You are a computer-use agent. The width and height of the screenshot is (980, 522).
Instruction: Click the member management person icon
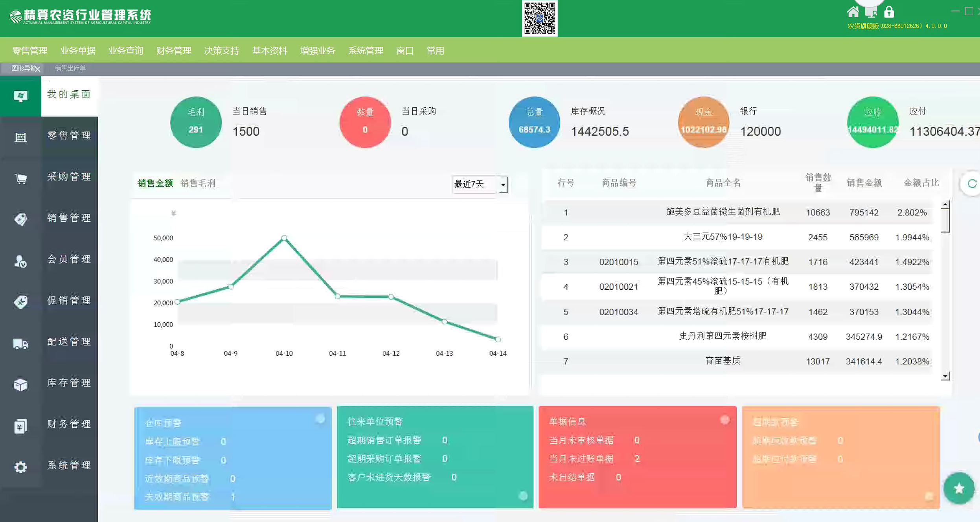20,261
